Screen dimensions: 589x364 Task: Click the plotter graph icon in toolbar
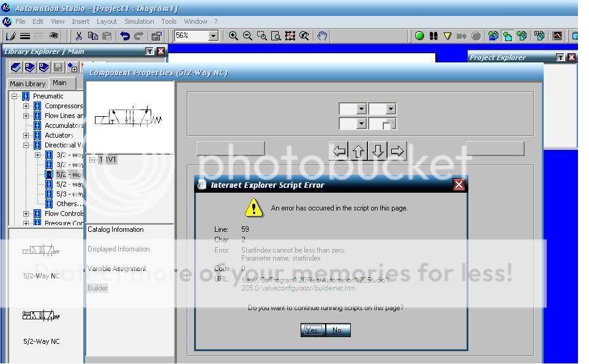(x=557, y=36)
